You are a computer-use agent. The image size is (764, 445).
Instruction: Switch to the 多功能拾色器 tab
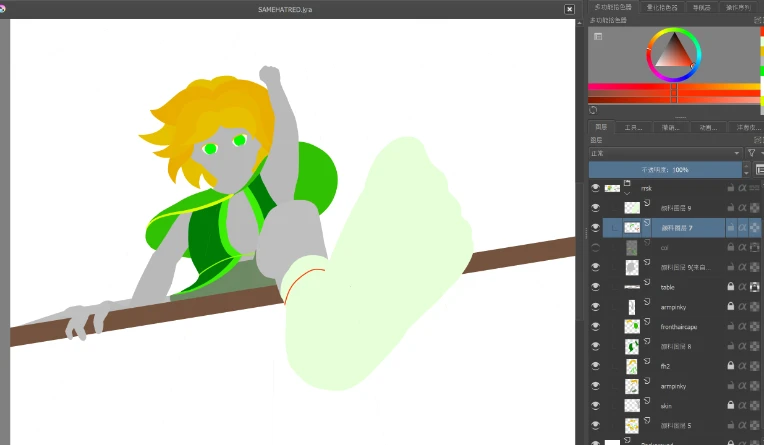pos(612,7)
